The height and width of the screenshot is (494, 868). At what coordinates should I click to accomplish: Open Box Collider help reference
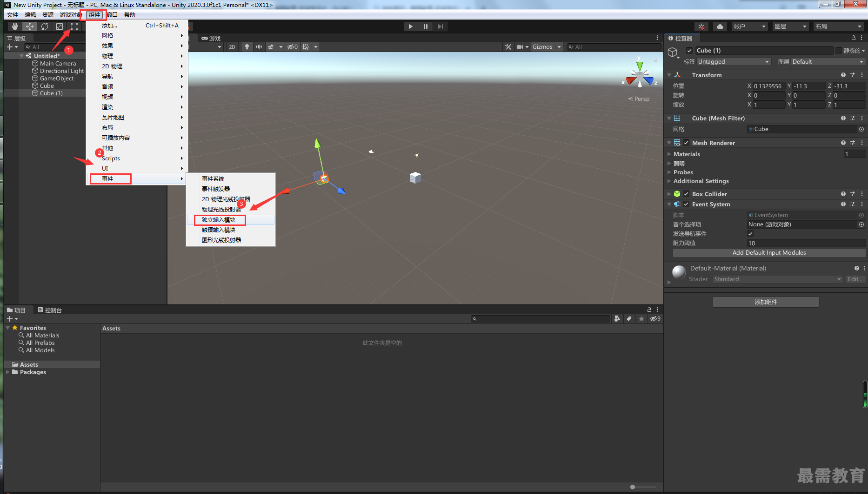(843, 194)
